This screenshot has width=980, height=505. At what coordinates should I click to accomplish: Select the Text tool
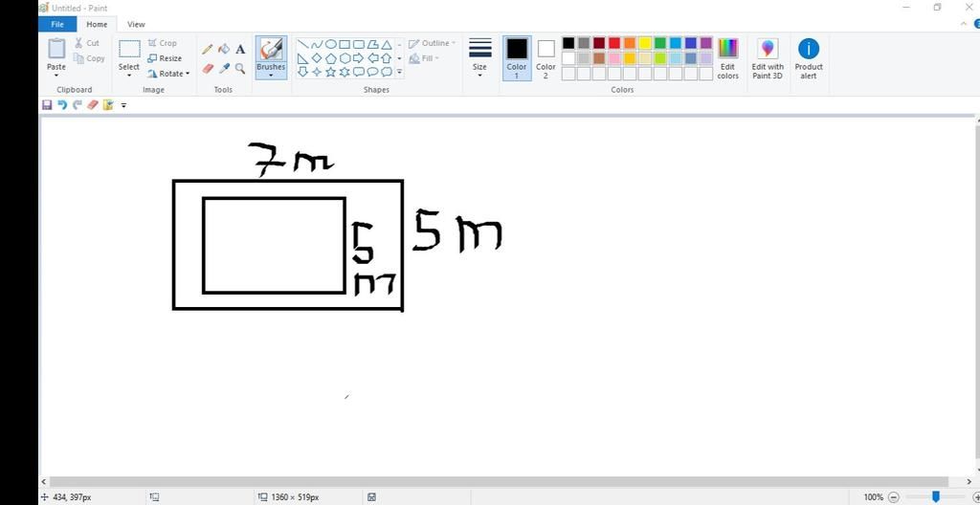point(240,49)
